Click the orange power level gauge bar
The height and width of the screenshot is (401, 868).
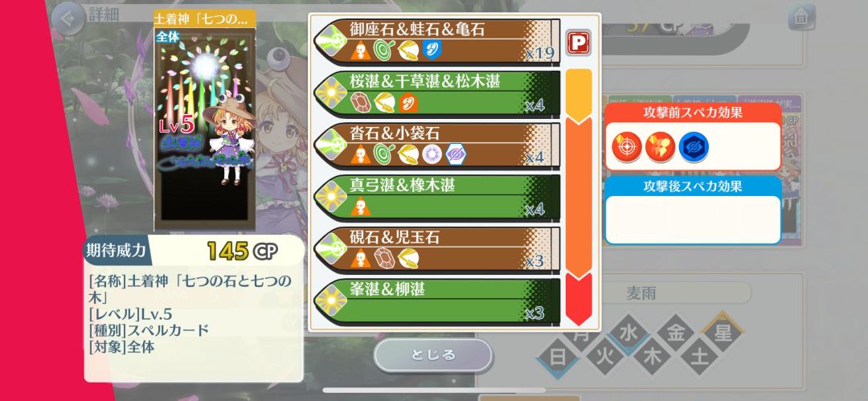579,197
